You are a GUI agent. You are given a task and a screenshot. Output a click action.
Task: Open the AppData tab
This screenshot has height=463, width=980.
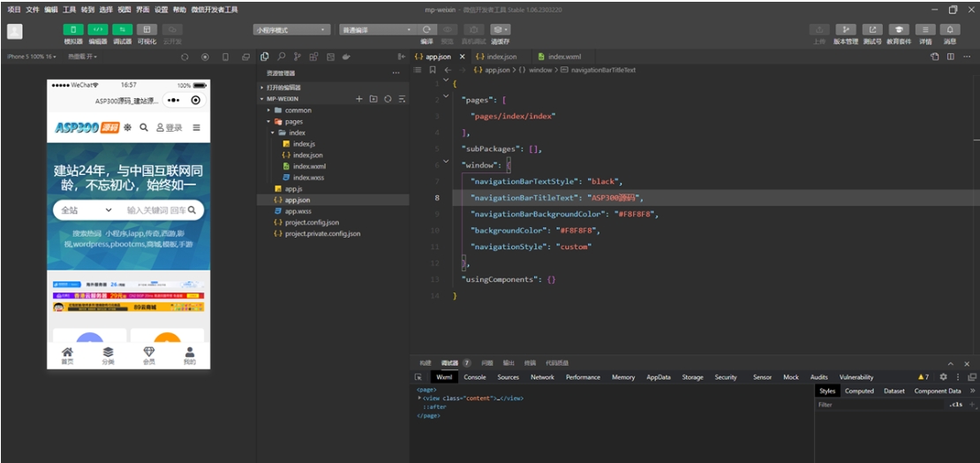[659, 376]
